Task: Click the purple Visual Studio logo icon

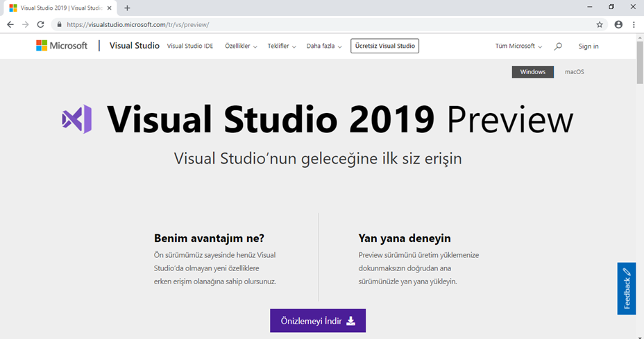Action: (x=77, y=119)
